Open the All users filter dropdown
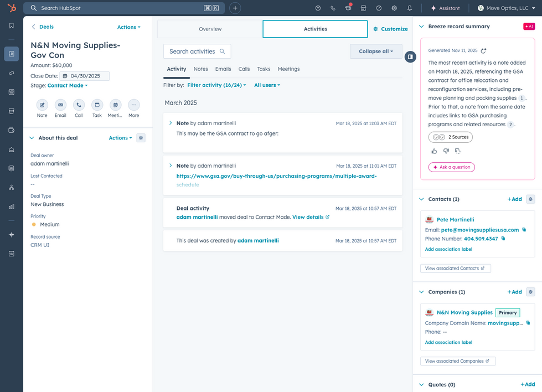Screen dimensions: 542x392 [x=267, y=85]
